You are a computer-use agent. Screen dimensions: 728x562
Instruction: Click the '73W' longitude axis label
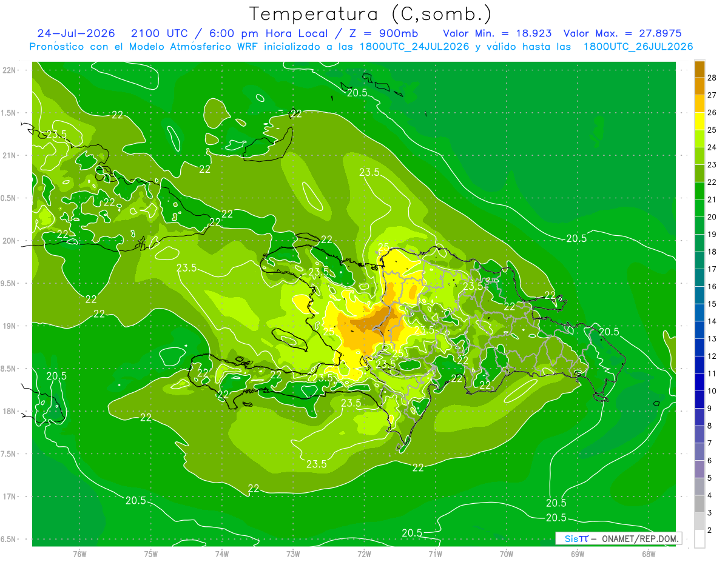pyautogui.click(x=293, y=554)
